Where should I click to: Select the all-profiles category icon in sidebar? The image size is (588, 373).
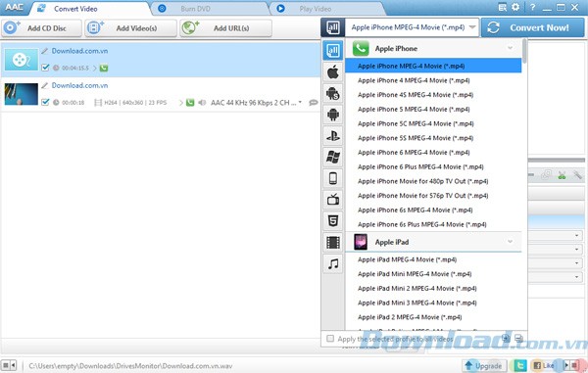click(x=332, y=51)
